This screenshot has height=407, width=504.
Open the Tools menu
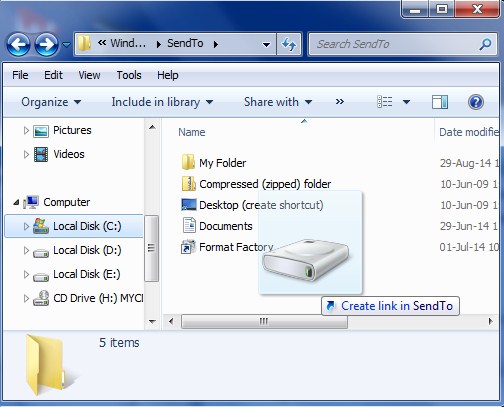click(x=129, y=75)
